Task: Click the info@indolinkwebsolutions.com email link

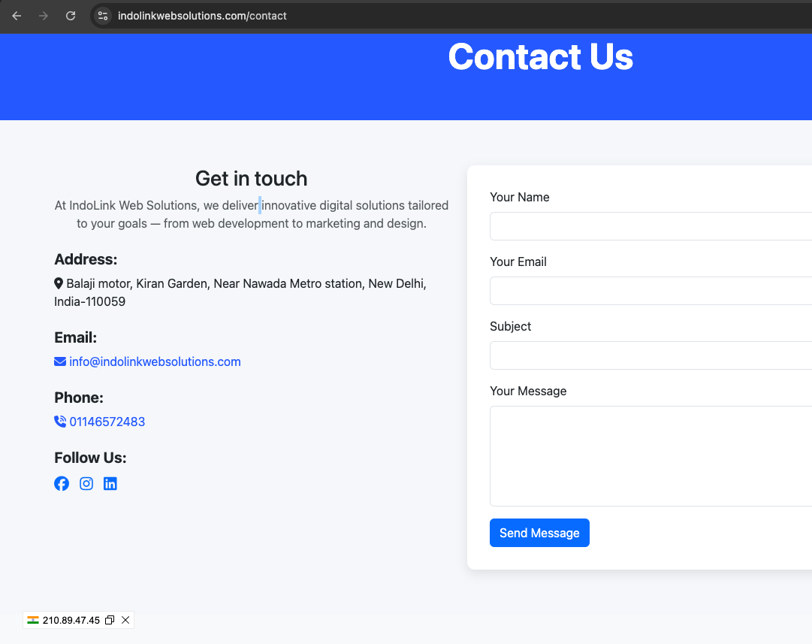Action: tap(155, 361)
